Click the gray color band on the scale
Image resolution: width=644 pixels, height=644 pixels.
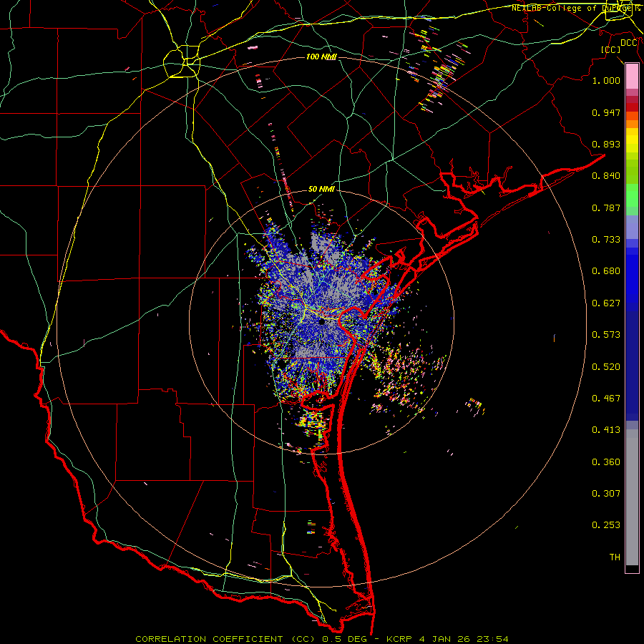tap(632, 497)
